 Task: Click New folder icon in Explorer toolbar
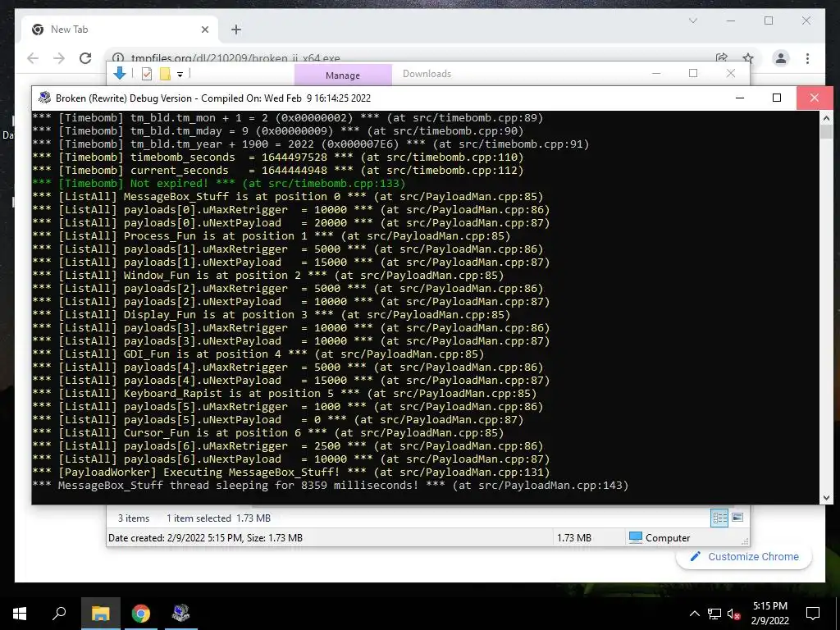click(x=165, y=74)
